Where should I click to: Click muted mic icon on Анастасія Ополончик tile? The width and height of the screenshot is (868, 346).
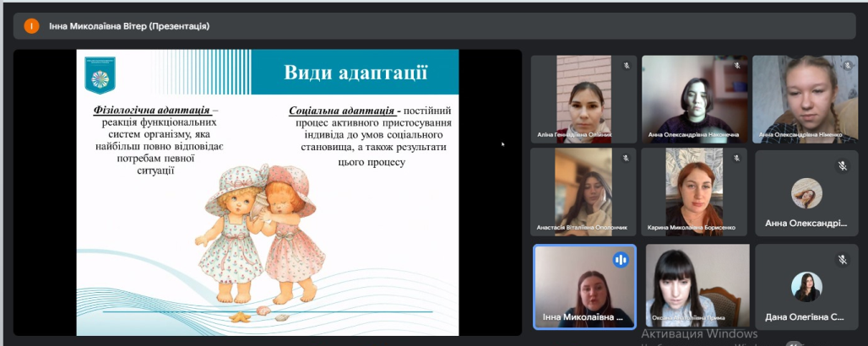[x=626, y=159]
